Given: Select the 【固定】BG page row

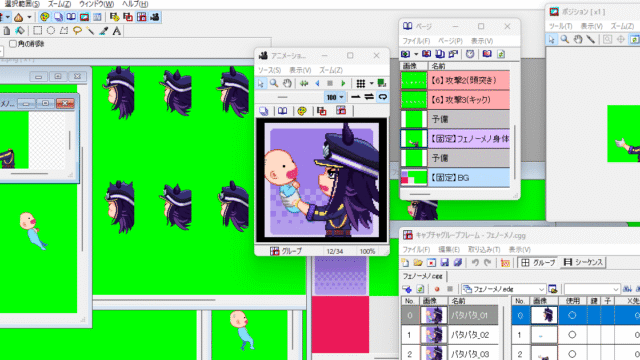Looking at the screenshot, I should [x=455, y=178].
